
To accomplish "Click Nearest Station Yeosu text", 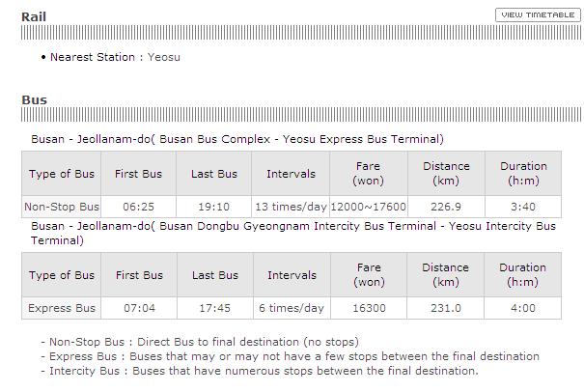I will point(115,57).
